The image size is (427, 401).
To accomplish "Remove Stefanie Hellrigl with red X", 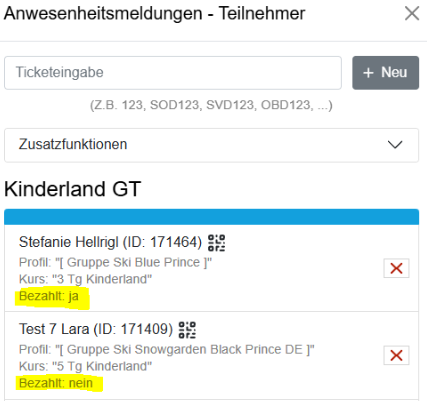I will 396,268.
